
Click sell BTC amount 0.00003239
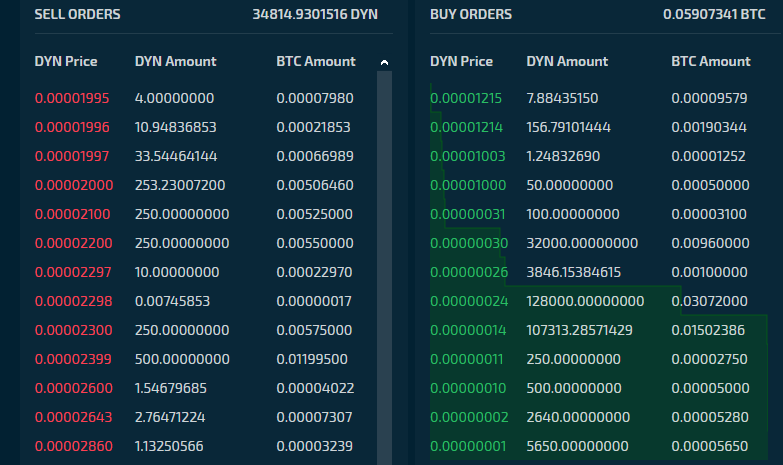(x=315, y=446)
